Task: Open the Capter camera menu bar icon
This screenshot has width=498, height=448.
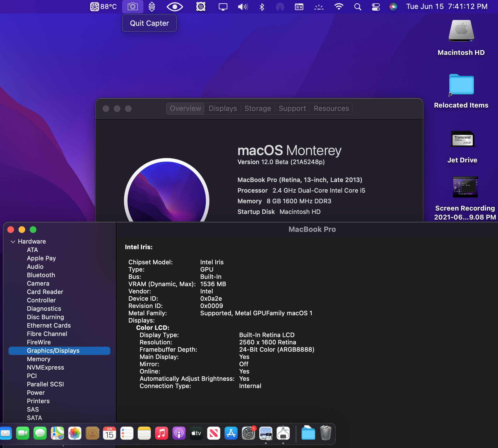Action: point(133,6)
